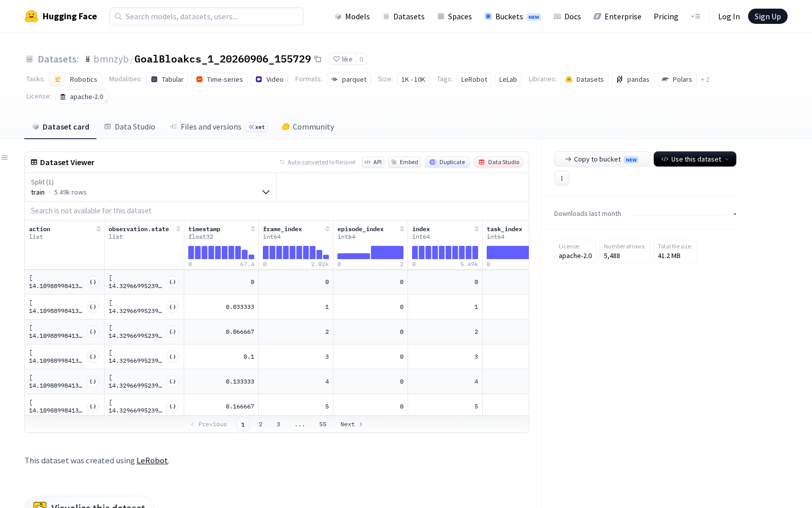Follow the LeRobot link in description
Image resolution: width=812 pixels, height=508 pixels.
(x=152, y=460)
